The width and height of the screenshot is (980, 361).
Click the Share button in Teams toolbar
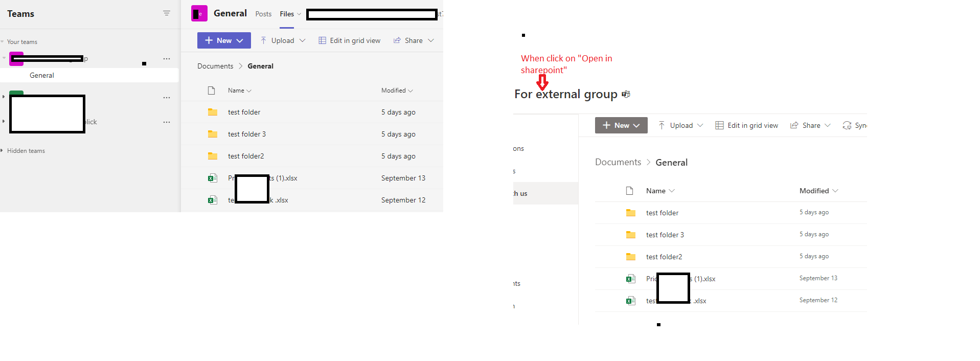(408, 40)
